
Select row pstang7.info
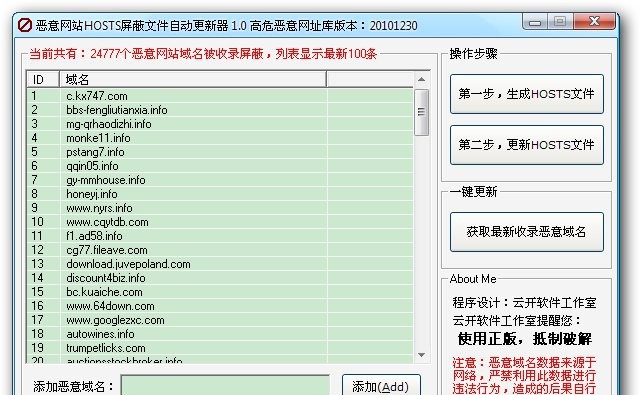pyautogui.click(x=220, y=152)
